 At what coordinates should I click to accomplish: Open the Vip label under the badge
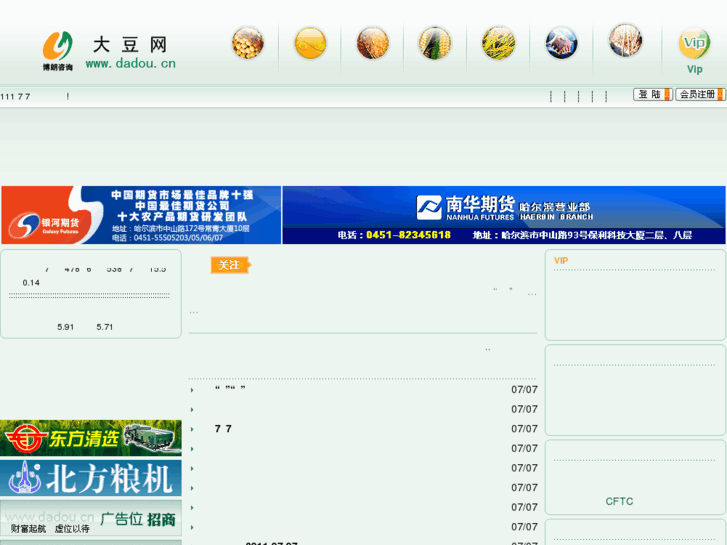(695, 70)
